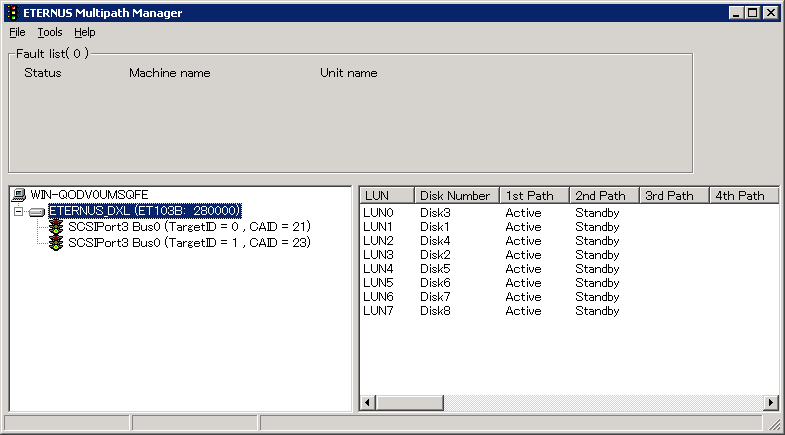
Task: Click the traffic light icon in title bar
Action: tap(11, 12)
